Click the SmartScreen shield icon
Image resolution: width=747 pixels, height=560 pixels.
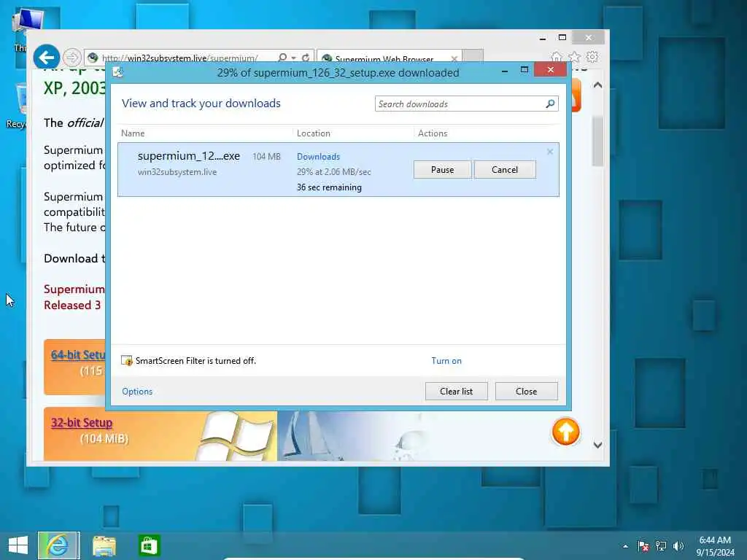(x=127, y=360)
